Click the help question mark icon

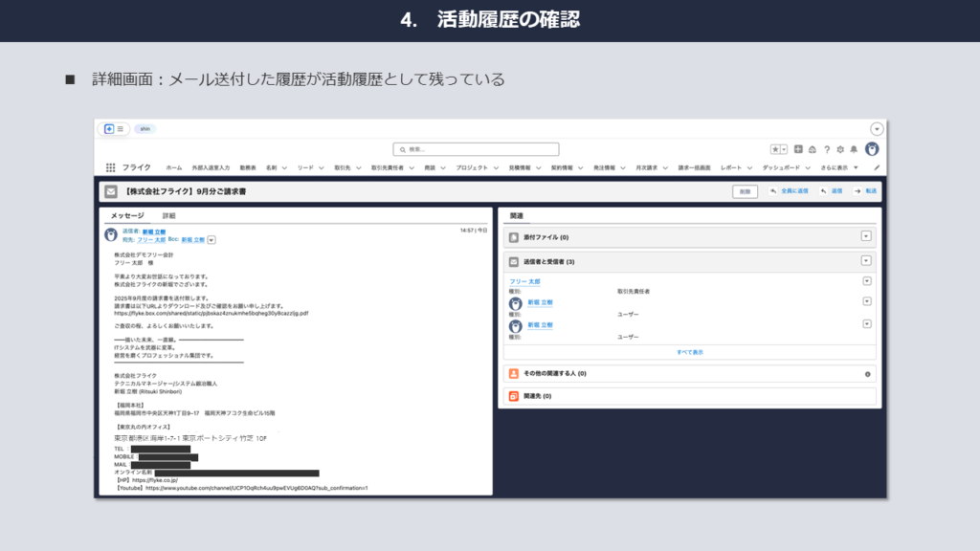[x=826, y=149]
